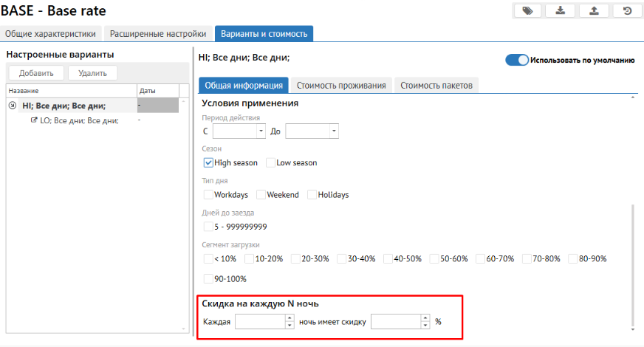Toggle the Использовать по умолчанию switch
The width and height of the screenshot is (644, 347).
pos(517,60)
